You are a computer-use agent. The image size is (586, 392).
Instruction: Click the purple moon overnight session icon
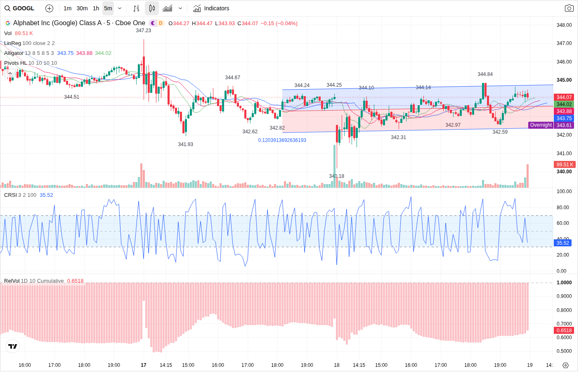click(153, 23)
